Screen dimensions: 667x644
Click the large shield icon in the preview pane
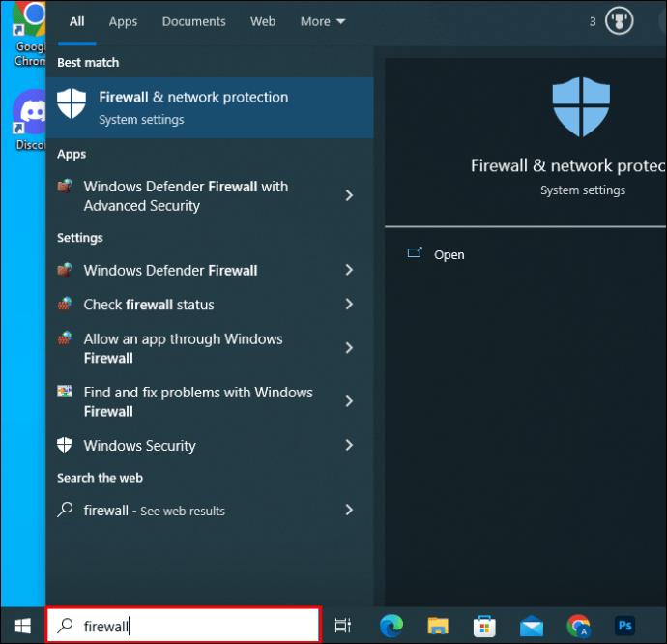[x=581, y=106]
